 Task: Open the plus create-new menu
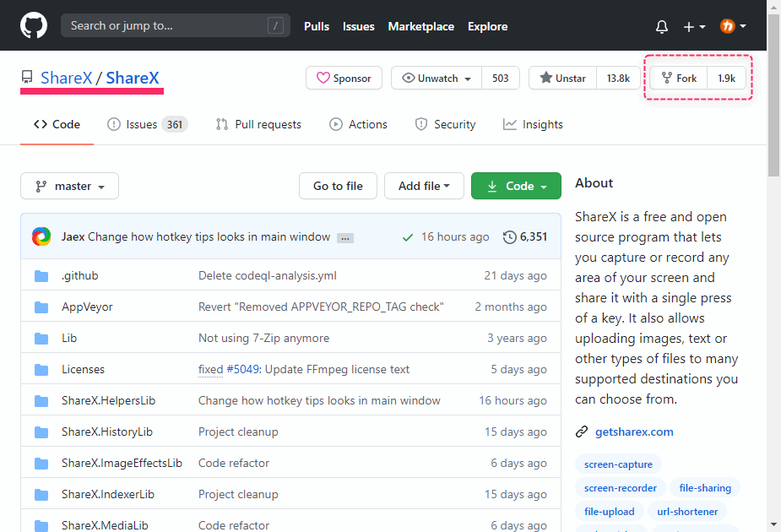694,26
